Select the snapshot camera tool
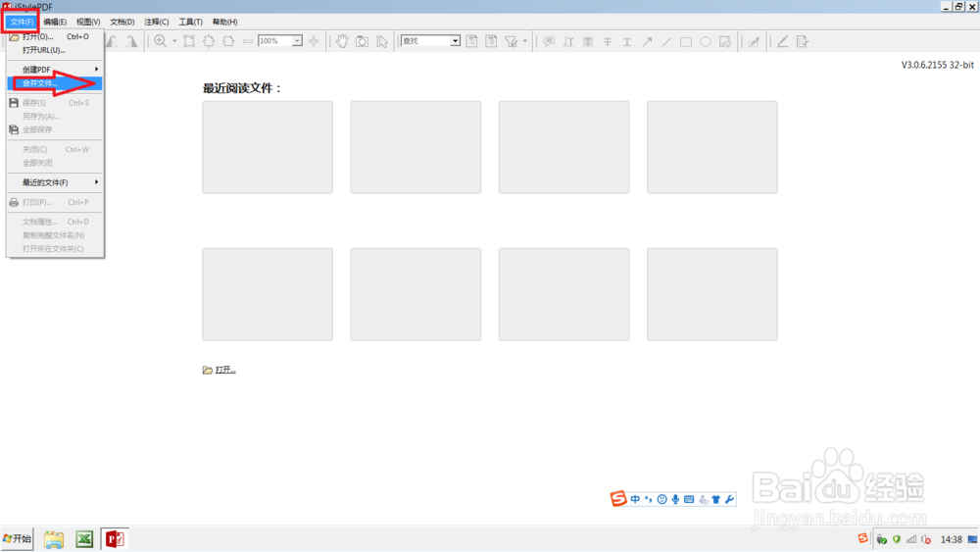Viewport: 980px width, 552px height. [362, 41]
